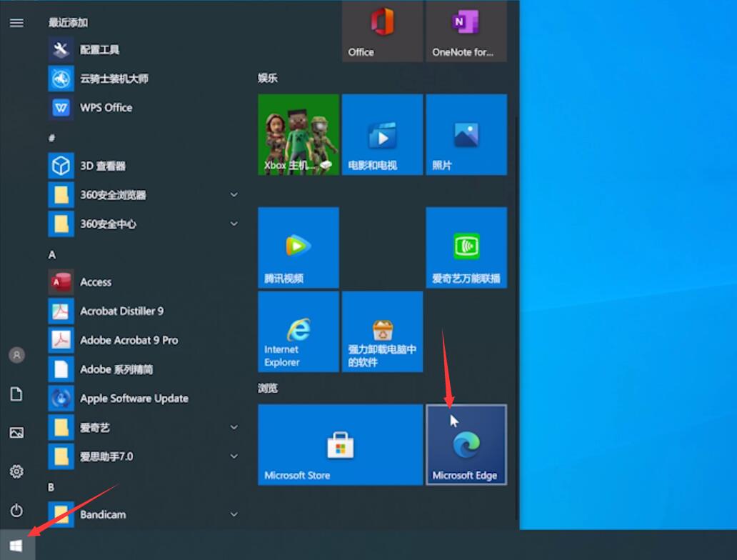Launch Adobe Acrobat 9 Pro
Screen dimensions: 737x560
pyautogui.click(x=144, y=341)
